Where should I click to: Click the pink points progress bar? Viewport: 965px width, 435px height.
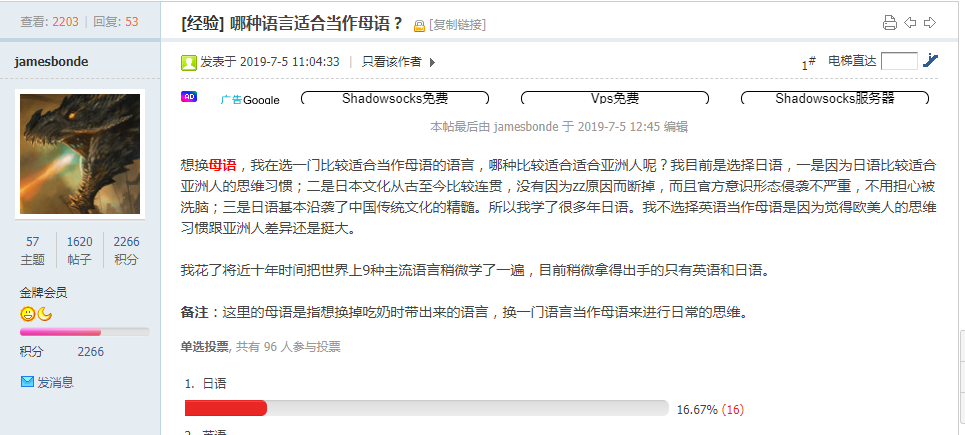click(x=84, y=332)
